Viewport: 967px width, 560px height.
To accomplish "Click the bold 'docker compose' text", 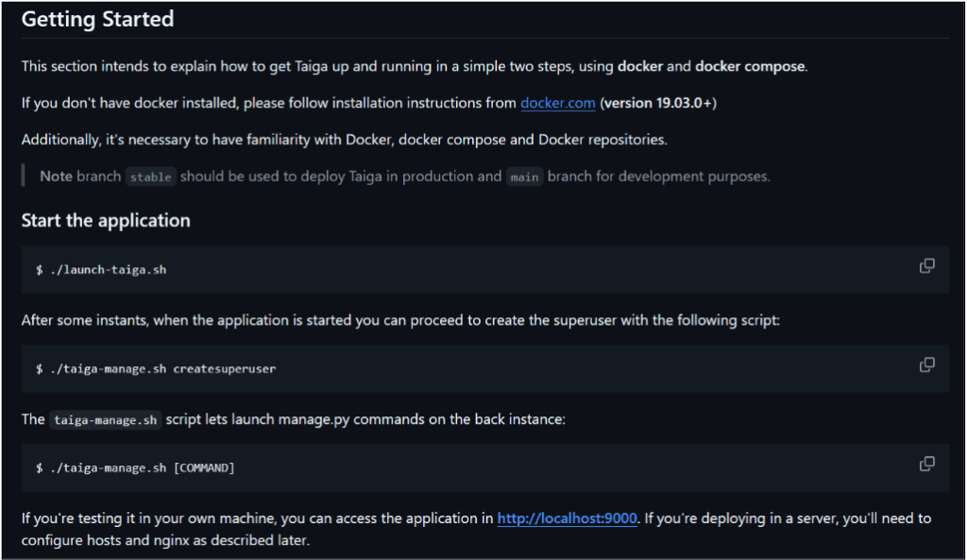I will click(750, 66).
